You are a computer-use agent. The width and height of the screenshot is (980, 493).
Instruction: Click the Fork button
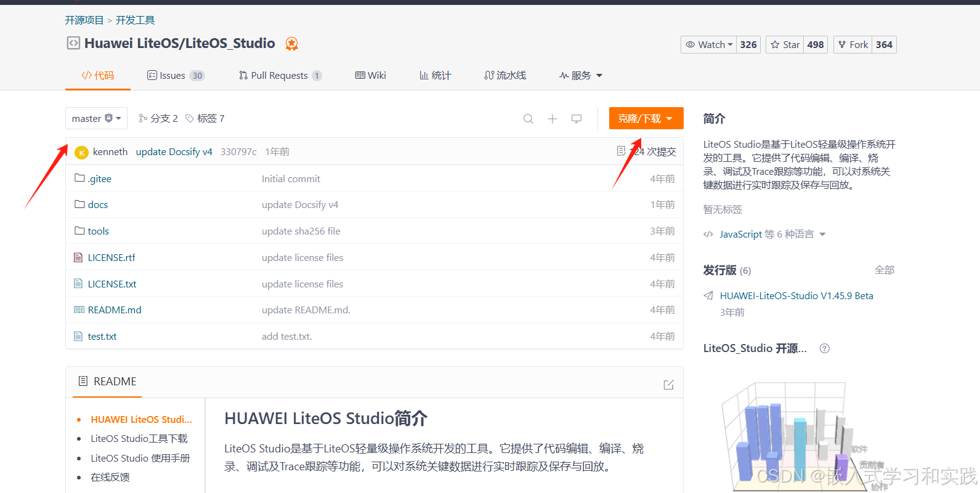click(852, 44)
